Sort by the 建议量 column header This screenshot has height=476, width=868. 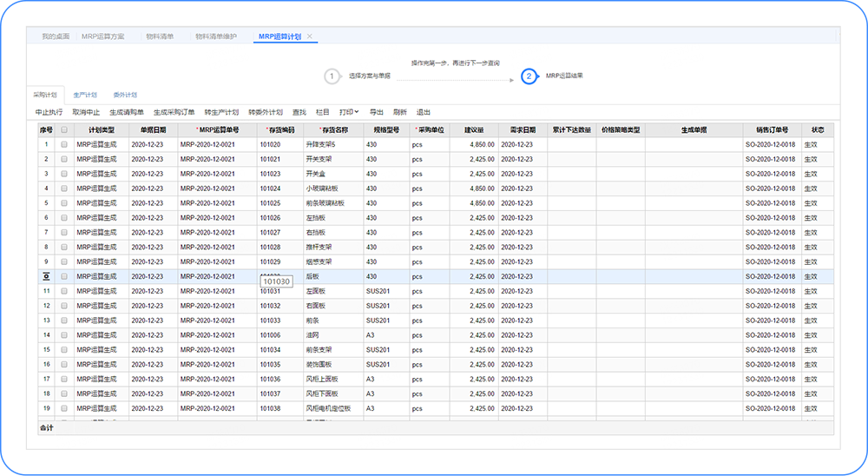tap(474, 130)
